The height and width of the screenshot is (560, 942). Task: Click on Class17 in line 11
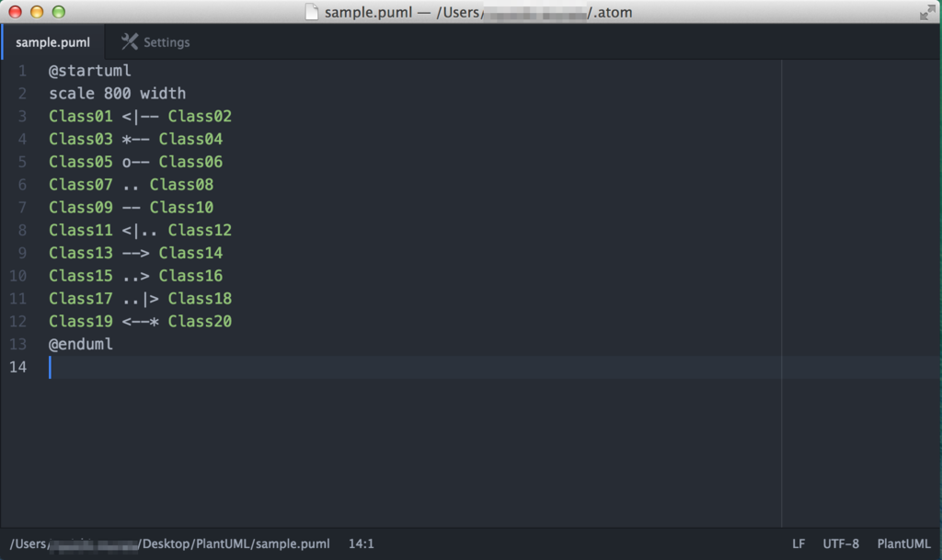(x=81, y=299)
